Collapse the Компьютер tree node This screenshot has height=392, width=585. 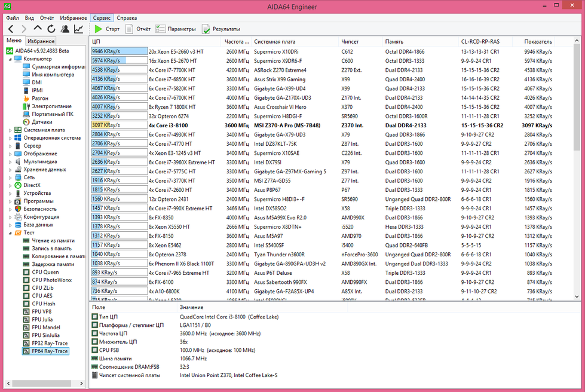[10, 59]
